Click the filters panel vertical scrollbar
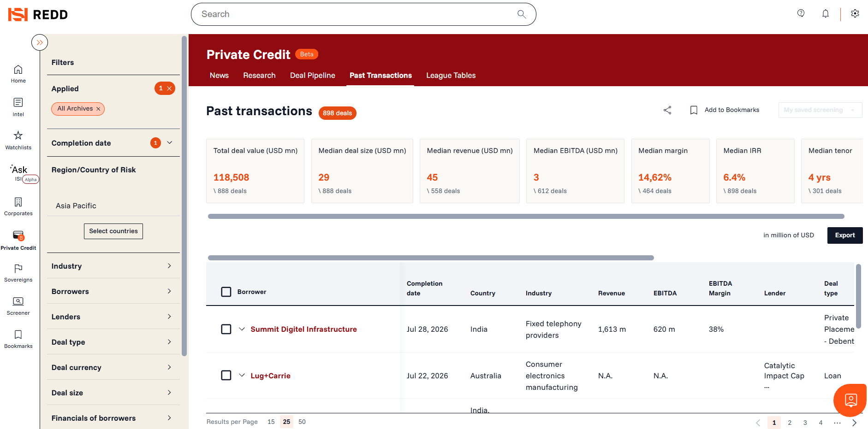 pyautogui.click(x=184, y=196)
